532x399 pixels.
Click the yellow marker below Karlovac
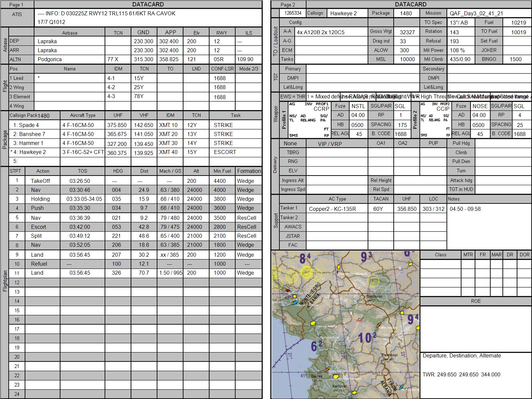point(354,393)
